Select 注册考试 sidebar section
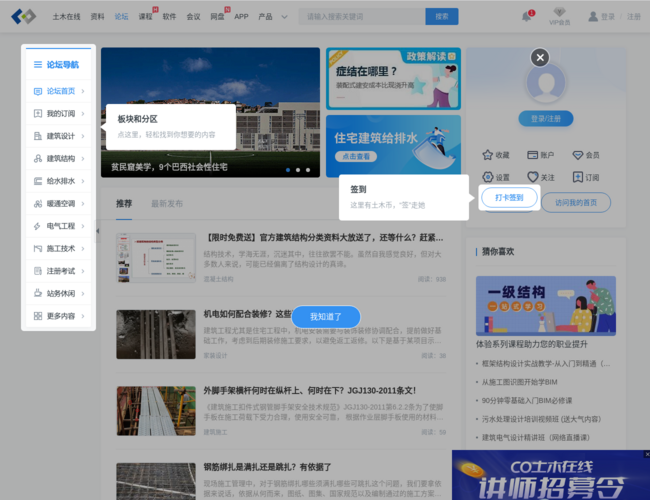This screenshot has width=650, height=500. click(58, 271)
